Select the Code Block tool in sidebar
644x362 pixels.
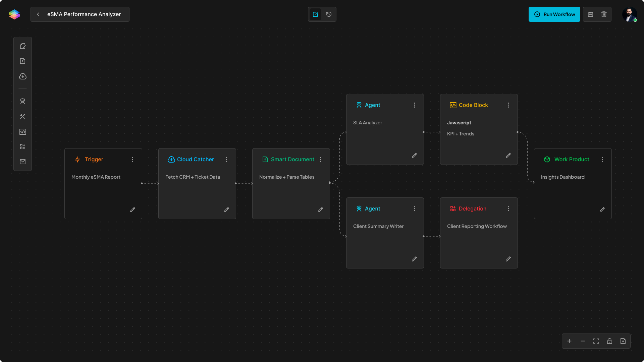(22, 132)
